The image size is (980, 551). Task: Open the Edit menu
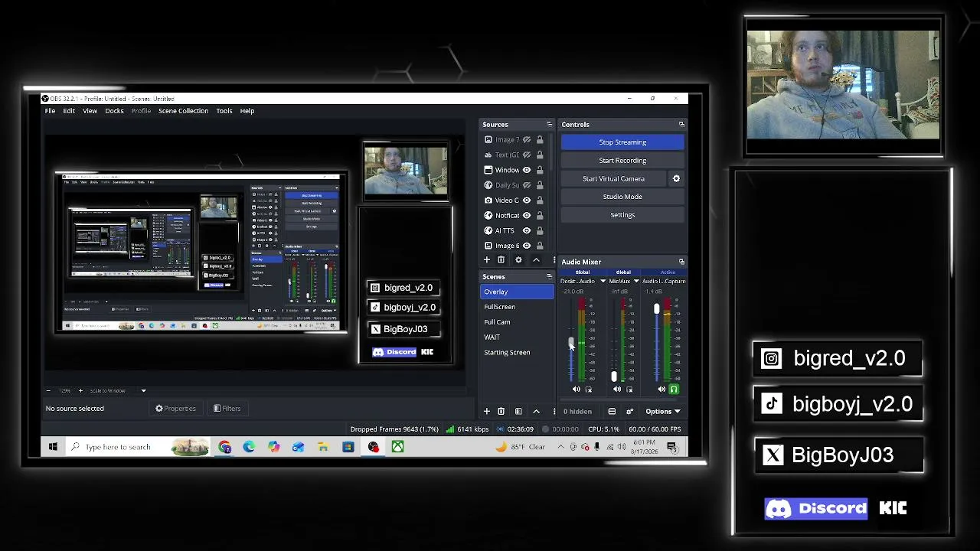[69, 111]
